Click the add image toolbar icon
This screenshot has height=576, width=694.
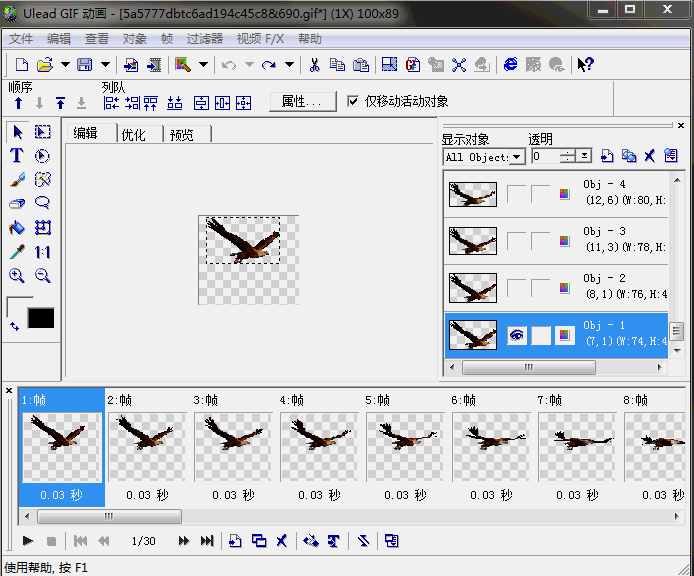pyautogui.click(x=131, y=65)
